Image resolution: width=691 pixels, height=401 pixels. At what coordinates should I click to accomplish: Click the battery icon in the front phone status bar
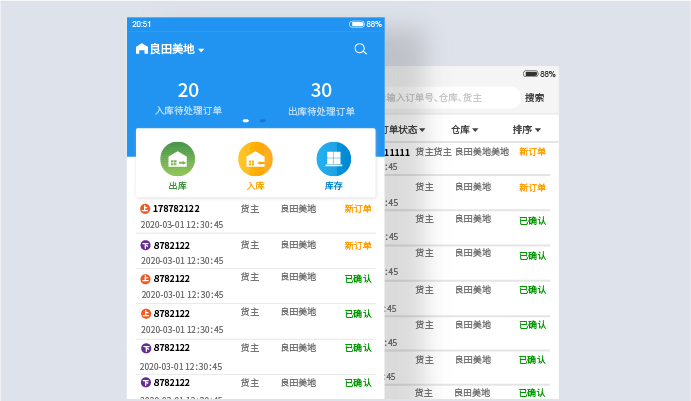[x=357, y=24]
